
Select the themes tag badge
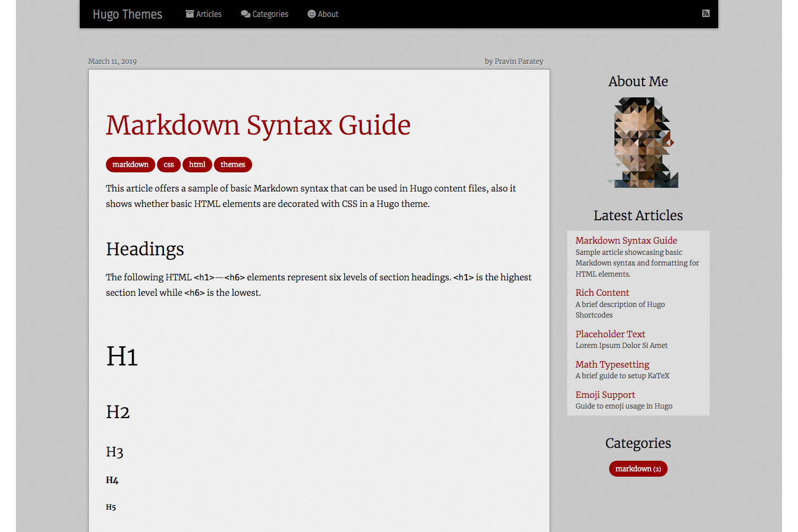pos(233,164)
